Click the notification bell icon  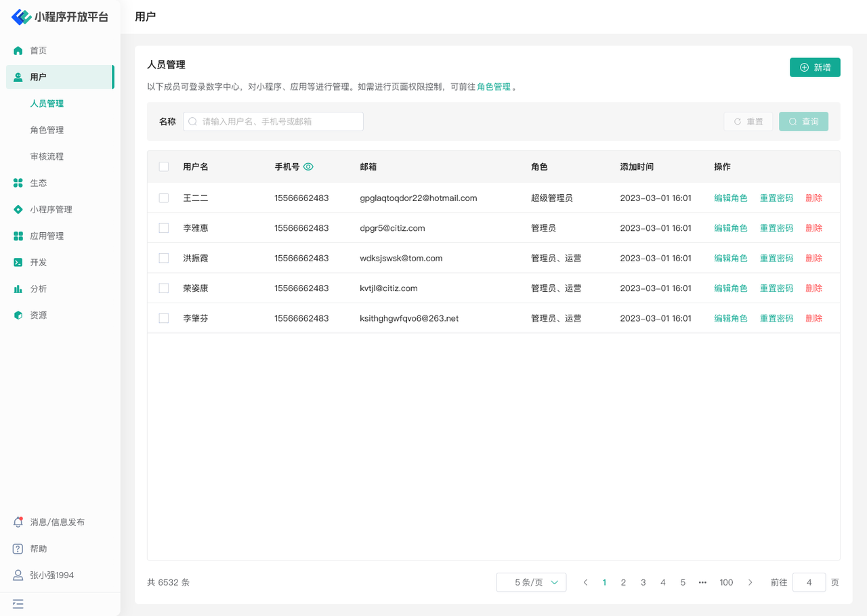point(18,522)
